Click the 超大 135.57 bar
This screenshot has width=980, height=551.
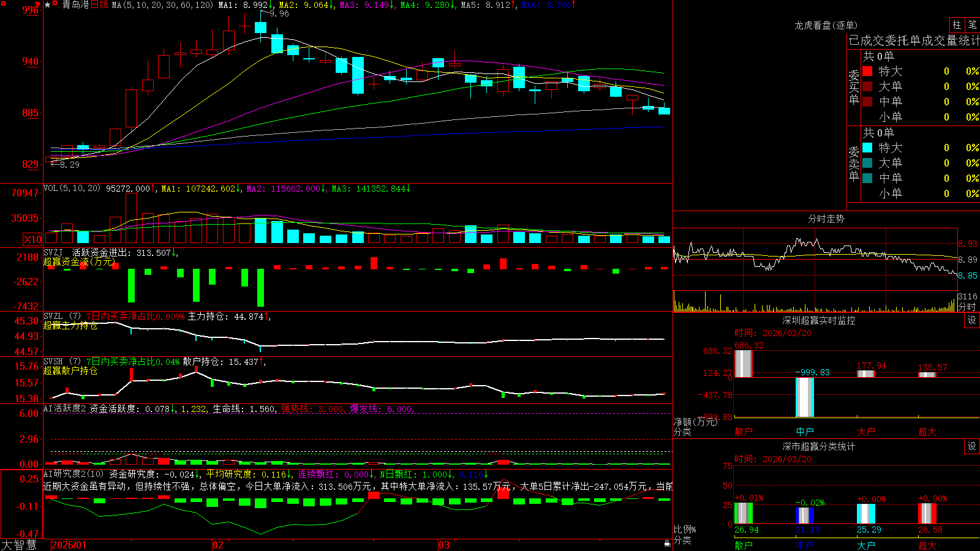coord(927,375)
